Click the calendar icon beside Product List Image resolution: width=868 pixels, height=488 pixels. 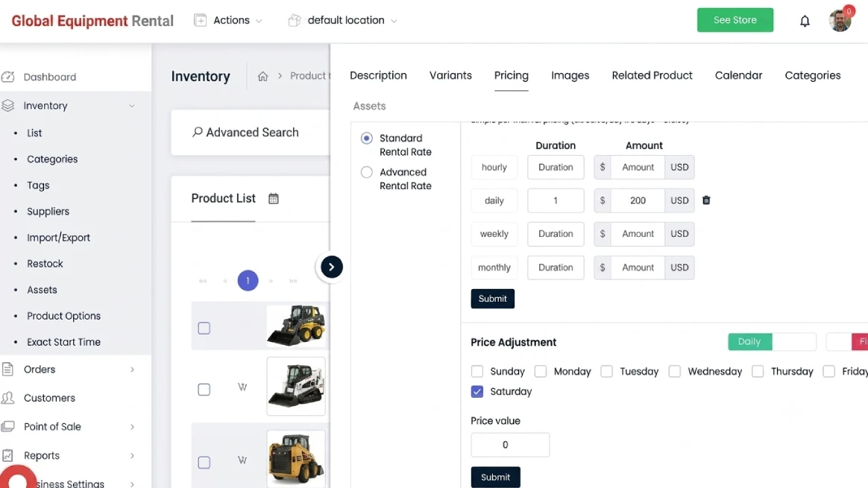click(274, 199)
